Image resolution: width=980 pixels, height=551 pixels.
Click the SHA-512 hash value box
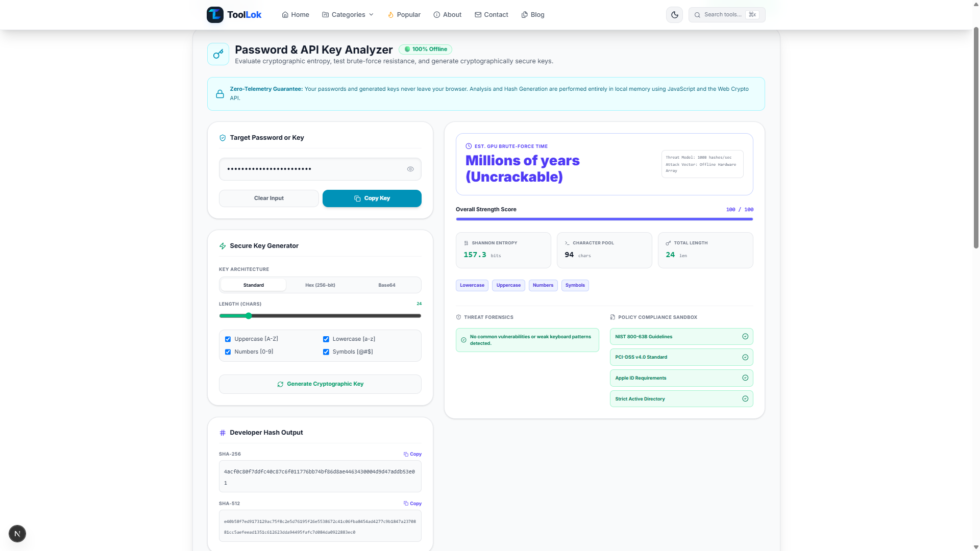click(x=320, y=526)
